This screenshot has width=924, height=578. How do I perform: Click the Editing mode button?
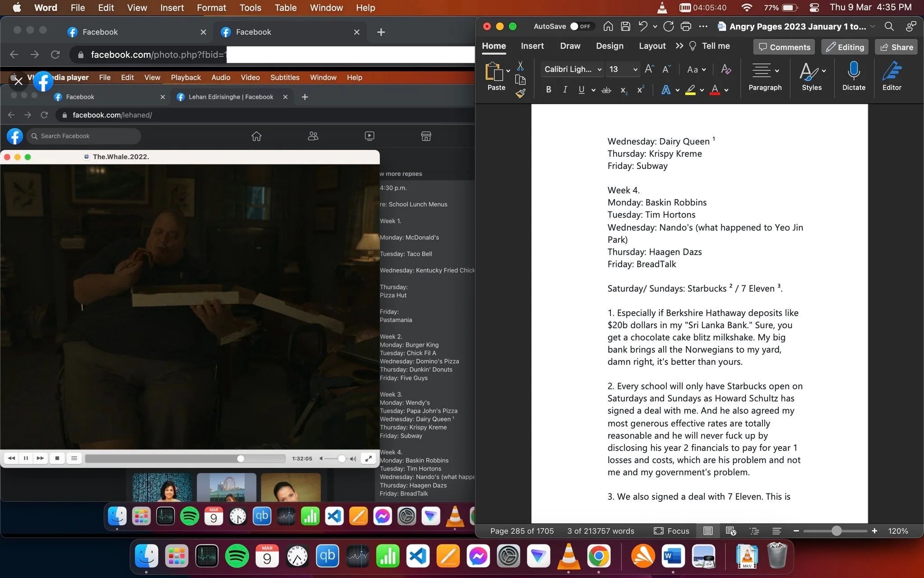pyautogui.click(x=845, y=47)
